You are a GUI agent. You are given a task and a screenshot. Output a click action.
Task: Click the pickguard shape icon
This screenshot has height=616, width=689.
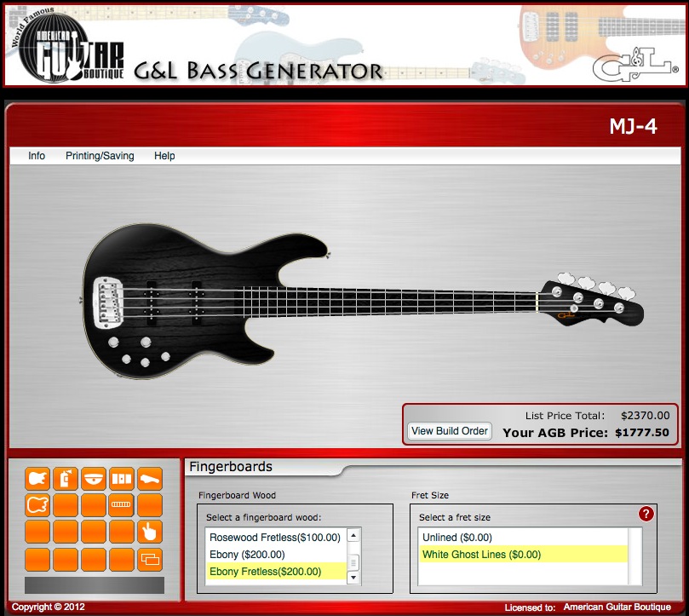point(94,478)
